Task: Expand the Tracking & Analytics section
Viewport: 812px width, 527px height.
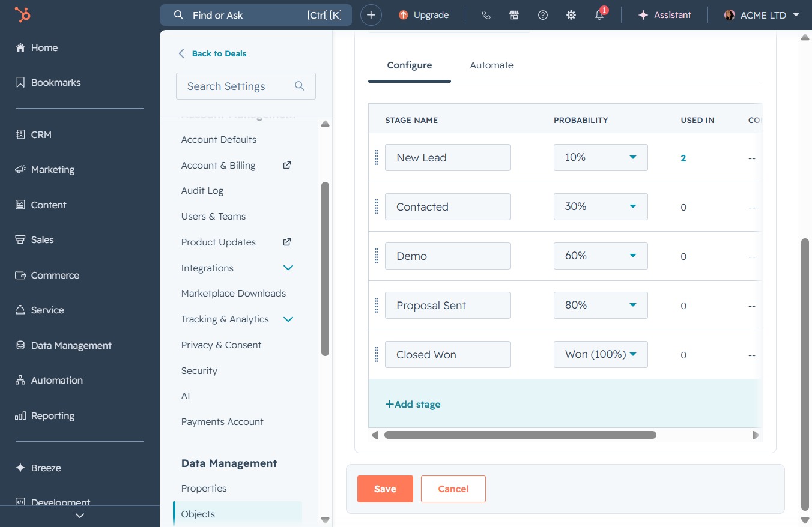Action: [x=288, y=319]
